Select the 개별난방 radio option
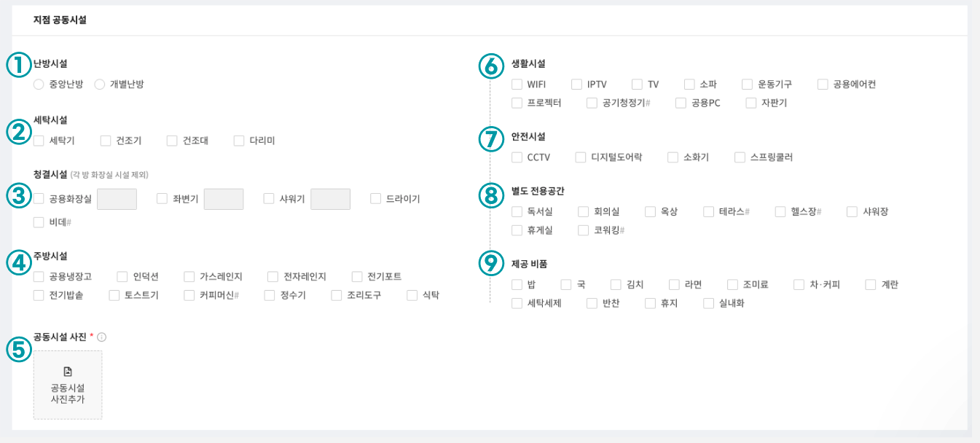980x443 pixels. pos(100,85)
